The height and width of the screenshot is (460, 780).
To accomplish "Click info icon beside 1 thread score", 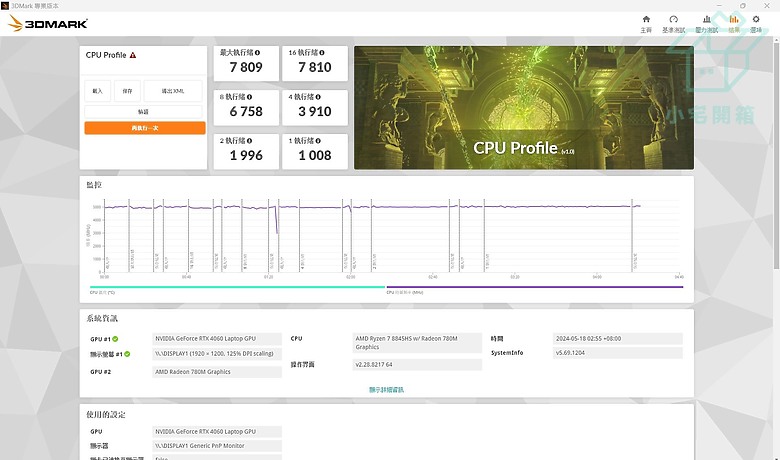I will pyautogui.click(x=318, y=141).
